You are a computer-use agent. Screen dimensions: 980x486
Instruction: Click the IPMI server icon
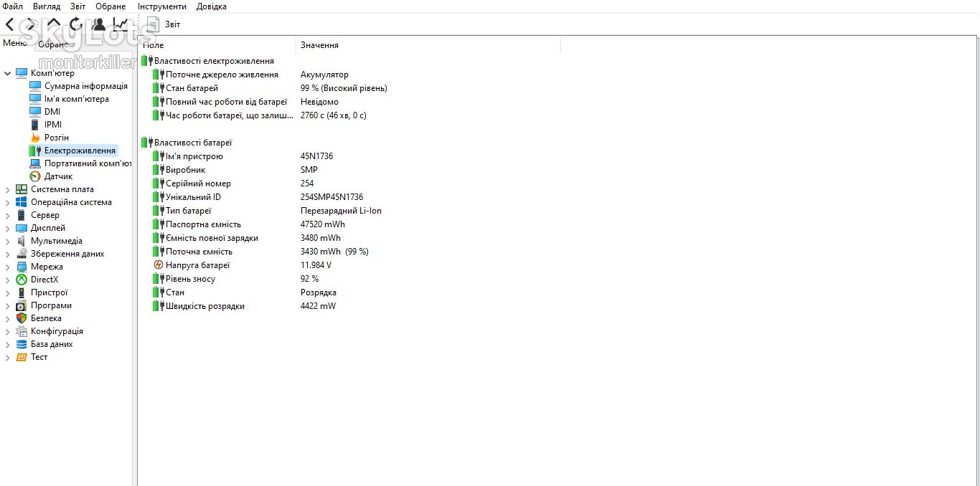pyautogui.click(x=35, y=125)
